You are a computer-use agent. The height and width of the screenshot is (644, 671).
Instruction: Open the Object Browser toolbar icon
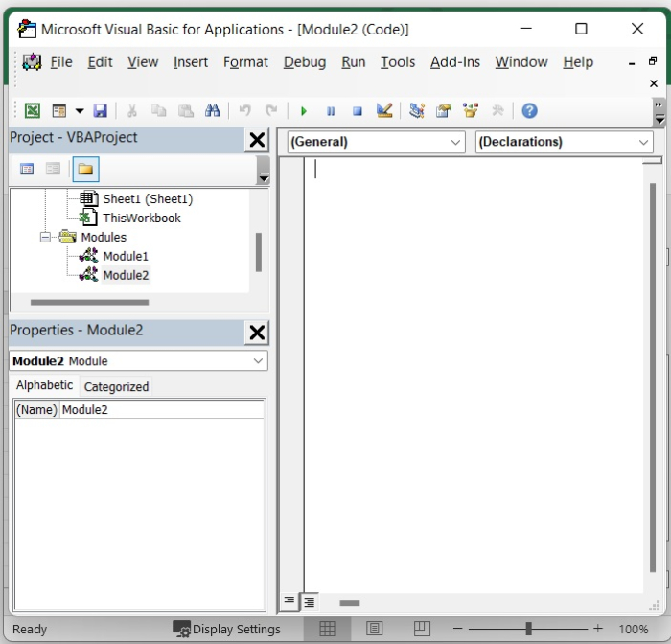(471, 111)
